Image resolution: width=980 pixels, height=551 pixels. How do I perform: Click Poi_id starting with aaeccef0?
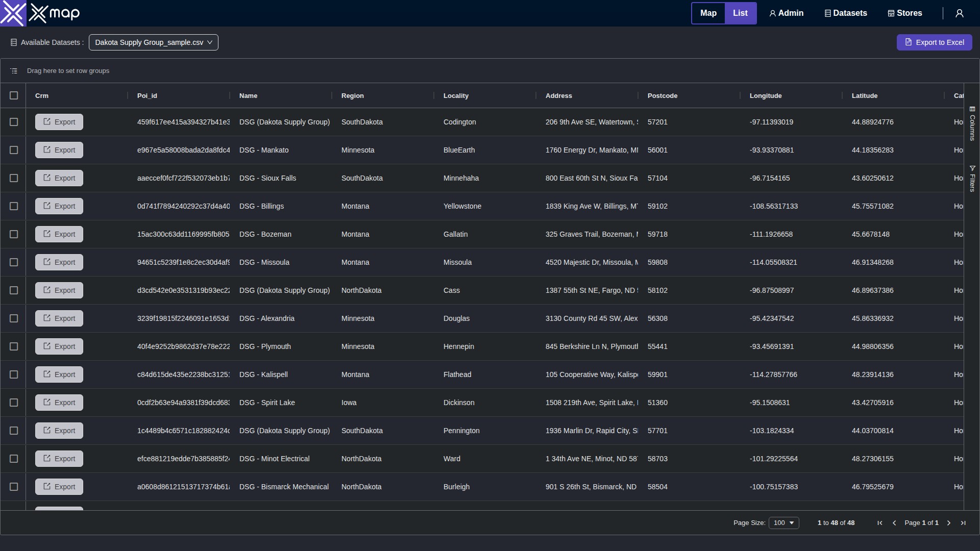pos(179,178)
